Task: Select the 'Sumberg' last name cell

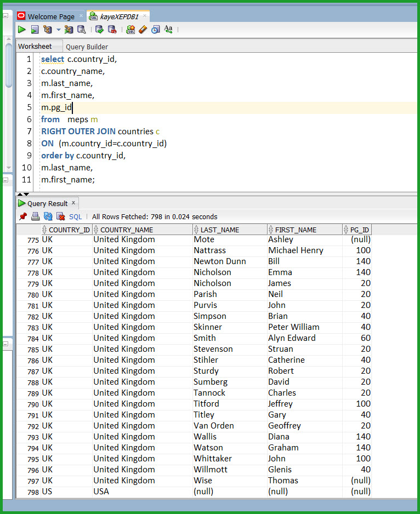Action: coord(230,382)
